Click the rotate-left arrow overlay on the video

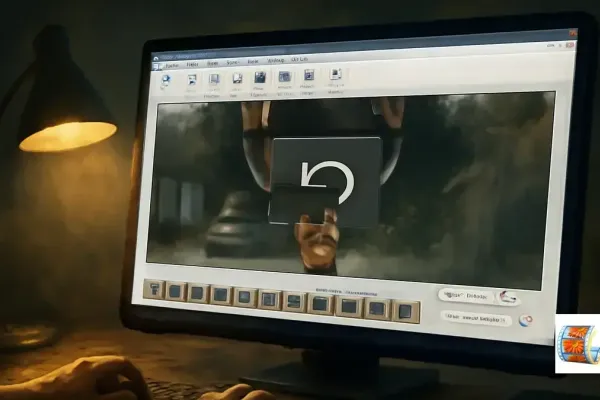pos(327,182)
